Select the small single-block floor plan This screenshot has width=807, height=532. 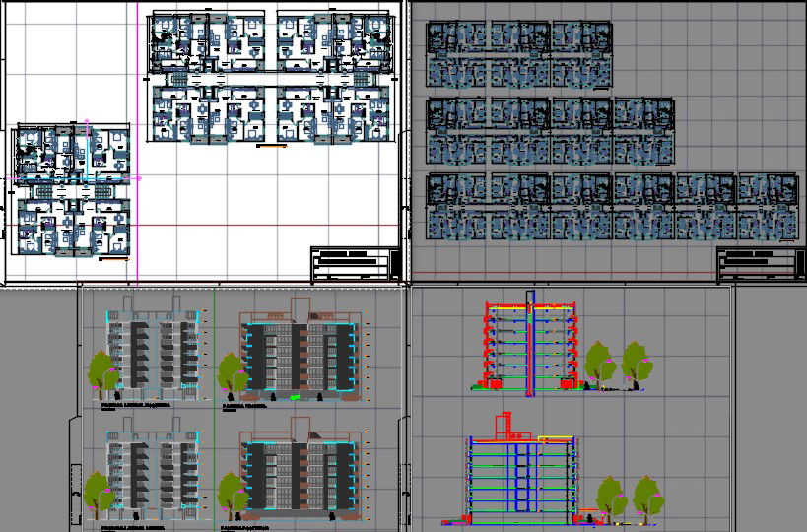[x=72, y=189]
